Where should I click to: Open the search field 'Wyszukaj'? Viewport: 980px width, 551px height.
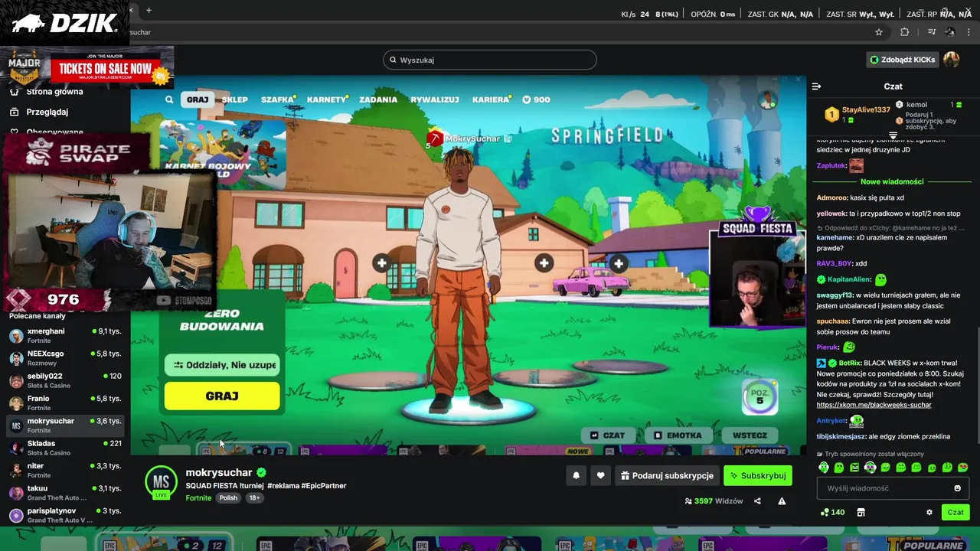489,60
